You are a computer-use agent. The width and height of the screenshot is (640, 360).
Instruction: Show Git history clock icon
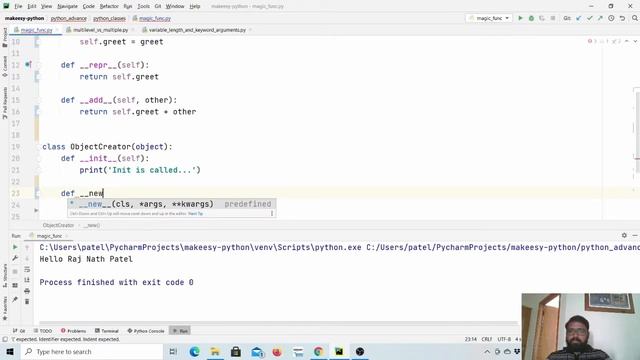click(611, 18)
